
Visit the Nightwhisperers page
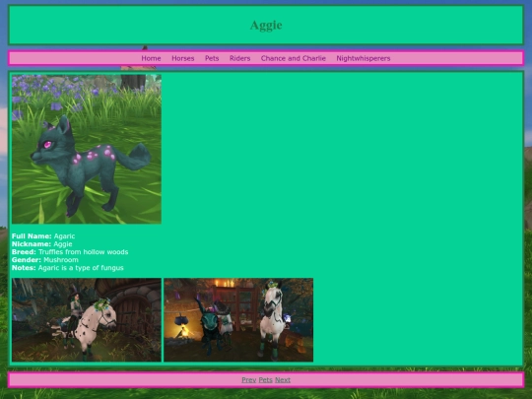coord(364,58)
